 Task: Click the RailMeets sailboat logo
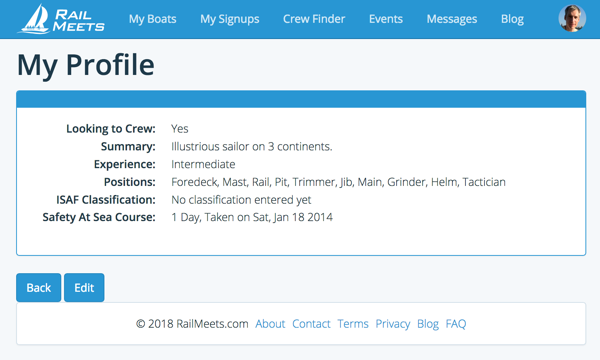click(x=61, y=19)
